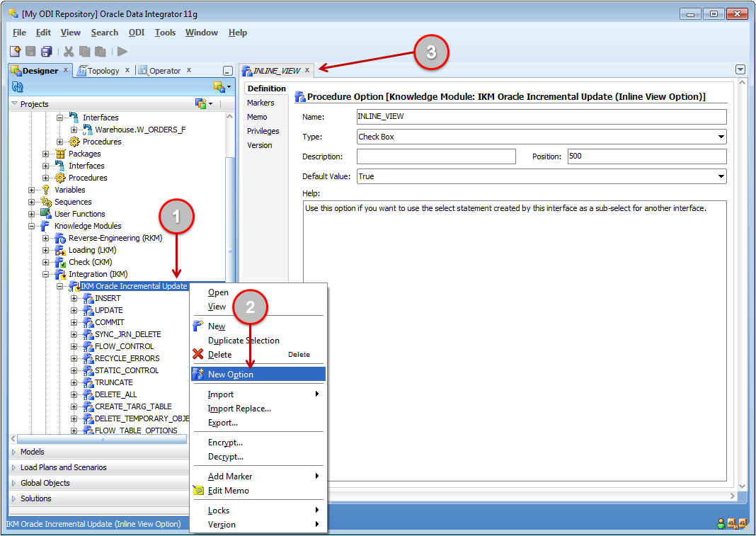Open the Type combo box dropdown
The height and width of the screenshot is (536, 756).
pyautogui.click(x=721, y=137)
